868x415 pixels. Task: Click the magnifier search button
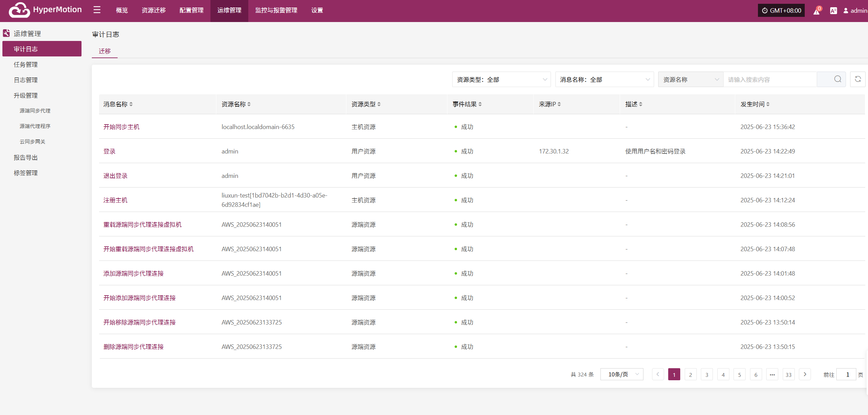point(838,79)
